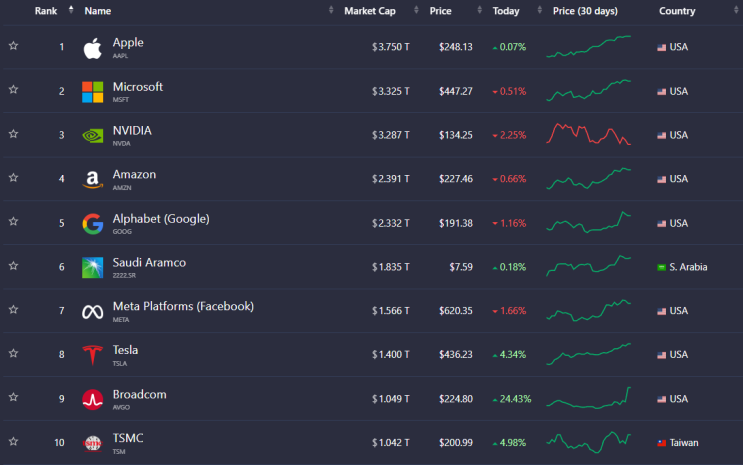
Task: Click the Taiwan flag next to TSMC
Action: point(661,443)
